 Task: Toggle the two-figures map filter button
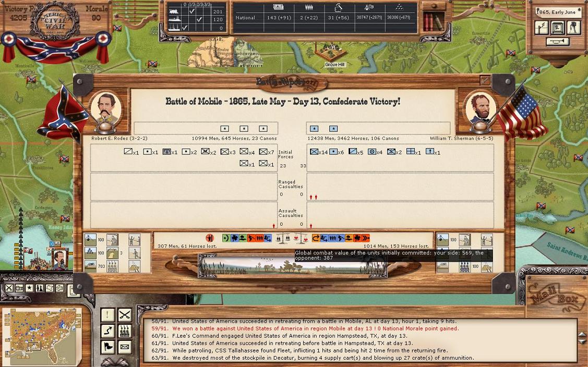[x=39, y=288]
